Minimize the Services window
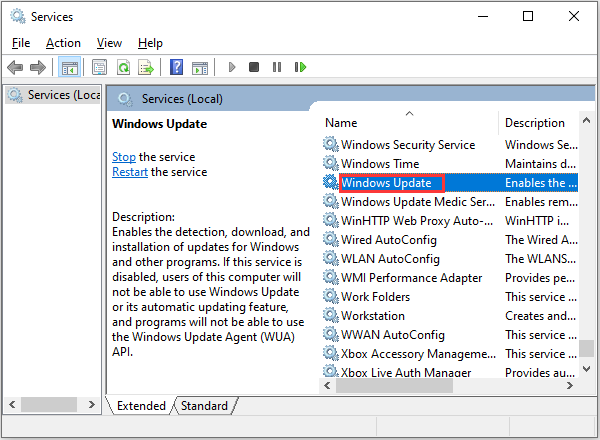Screen dimensions: 600x440 click(x=483, y=16)
